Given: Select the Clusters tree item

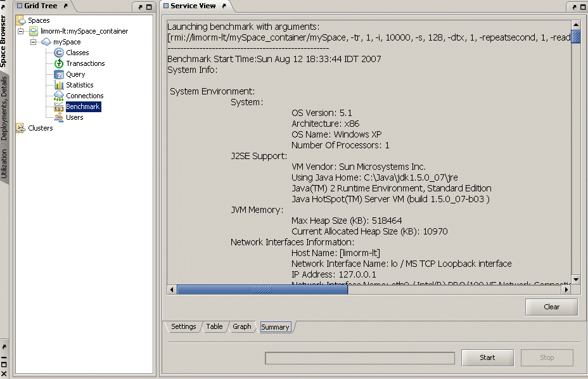Looking at the screenshot, I should pyautogui.click(x=40, y=128).
